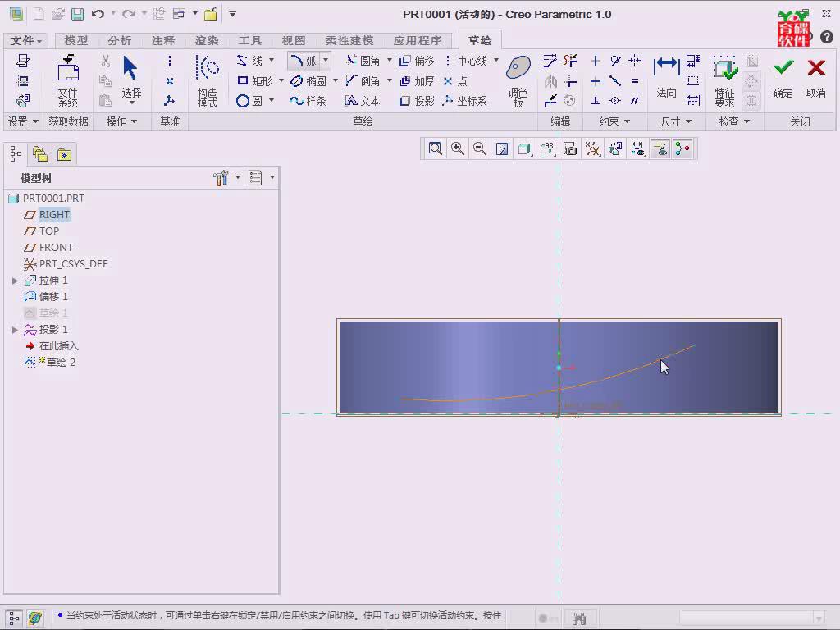This screenshot has height=630, width=840.
Task: Cancel the sketch with 取消
Action: (x=816, y=78)
